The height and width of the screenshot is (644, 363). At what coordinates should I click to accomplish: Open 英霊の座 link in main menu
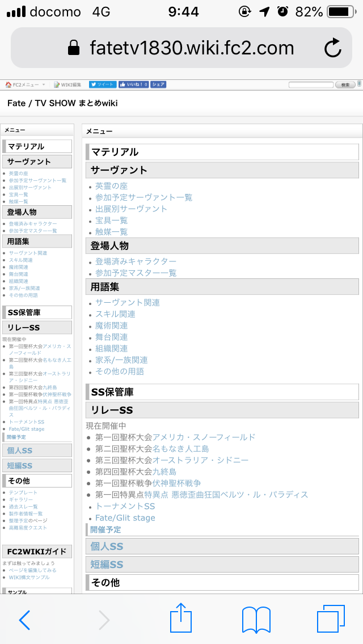click(111, 186)
